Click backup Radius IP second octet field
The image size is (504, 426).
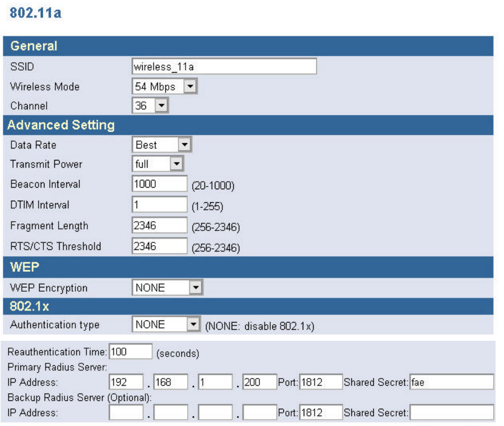coord(170,412)
